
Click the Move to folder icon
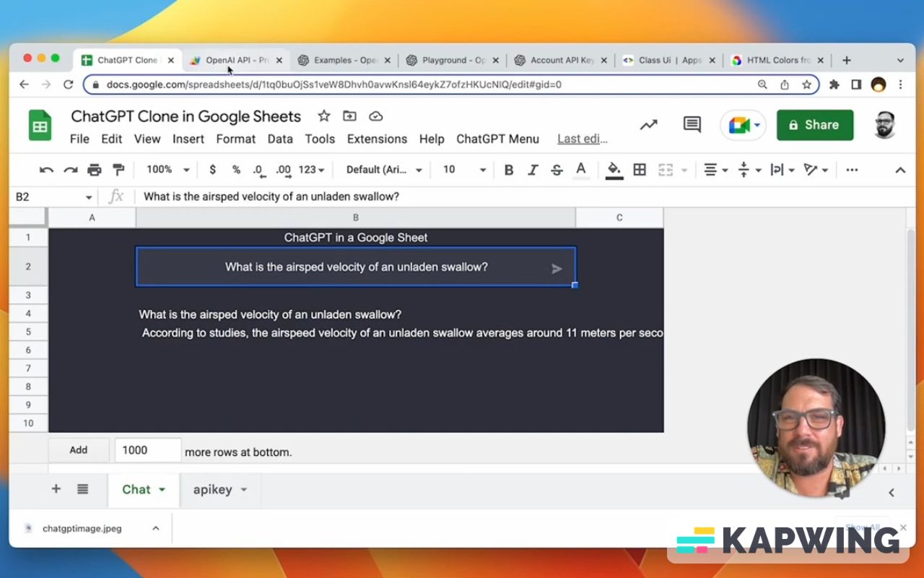point(349,116)
